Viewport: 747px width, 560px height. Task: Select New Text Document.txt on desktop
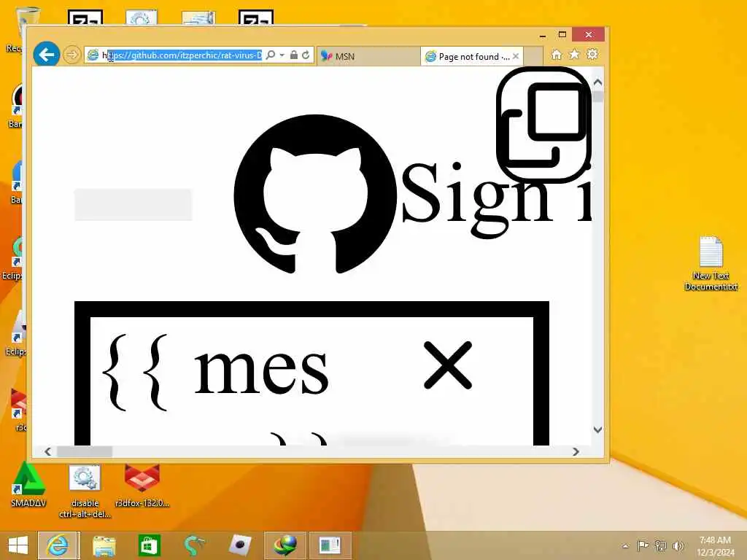pyautogui.click(x=711, y=262)
